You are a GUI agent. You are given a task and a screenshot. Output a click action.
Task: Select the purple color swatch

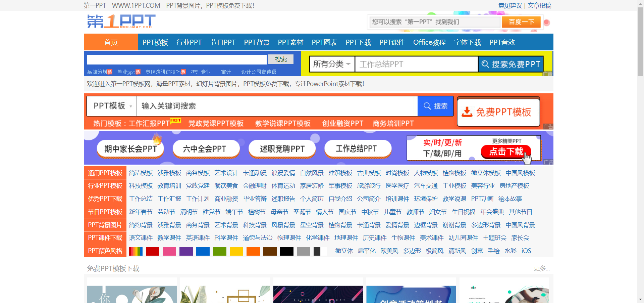point(186,251)
